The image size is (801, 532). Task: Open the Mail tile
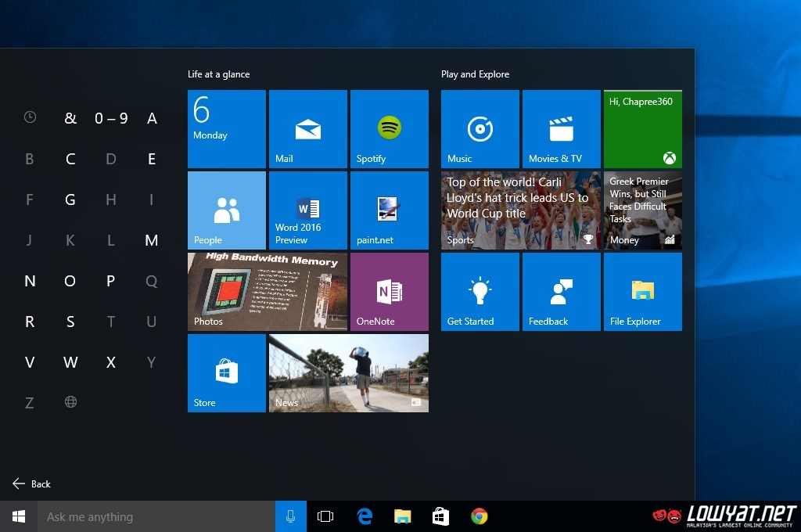pyautogui.click(x=307, y=129)
